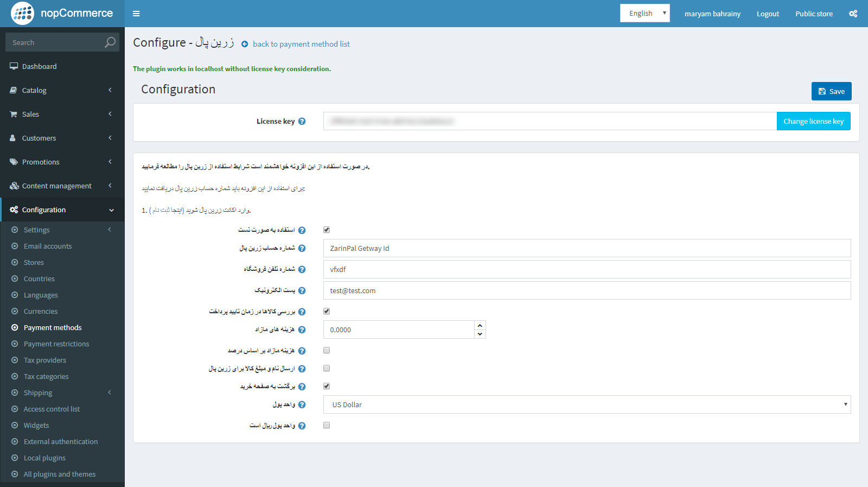Expand the Settings submenu chevron
Image resolution: width=868 pixels, height=487 pixels.
110,230
